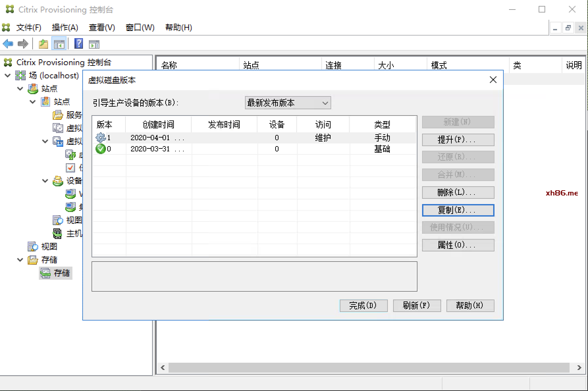Click the horizontal scrollbar right arrow
The height and width of the screenshot is (391, 588).
(x=579, y=368)
